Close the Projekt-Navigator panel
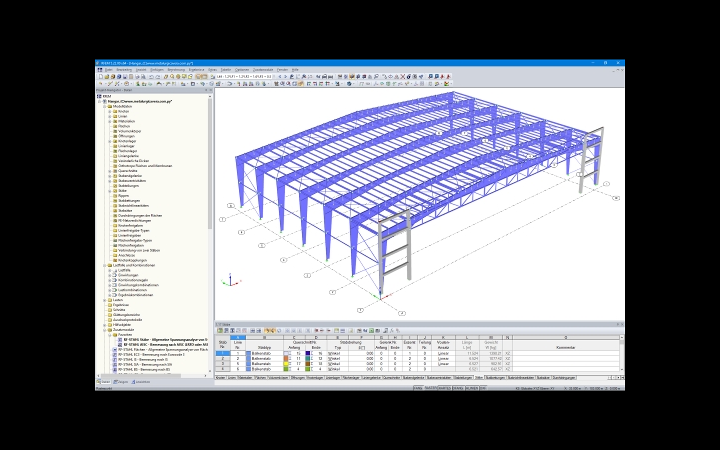 point(210,90)
